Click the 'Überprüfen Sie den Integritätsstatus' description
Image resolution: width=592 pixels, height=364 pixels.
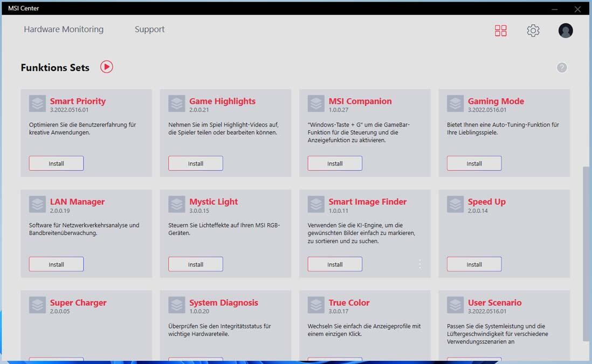219,330
